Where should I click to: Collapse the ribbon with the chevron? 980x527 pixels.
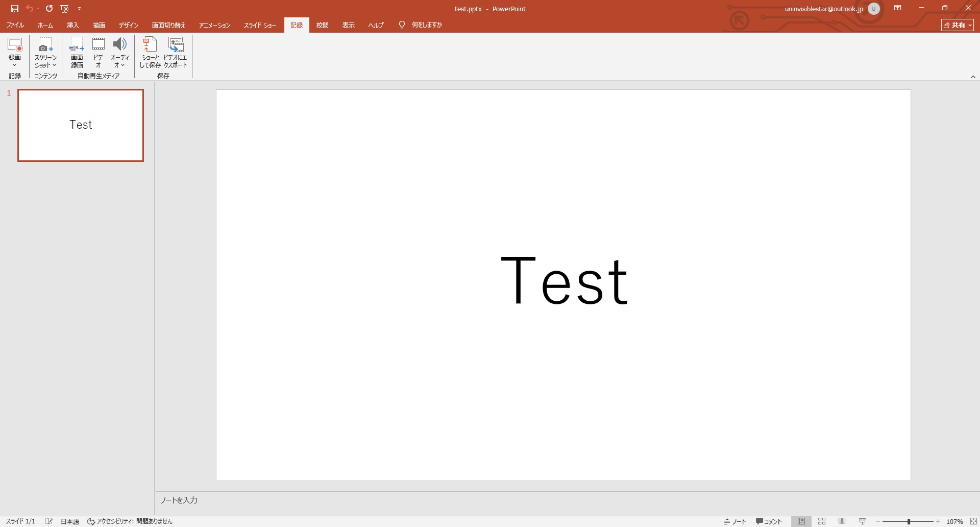(973, 77)
